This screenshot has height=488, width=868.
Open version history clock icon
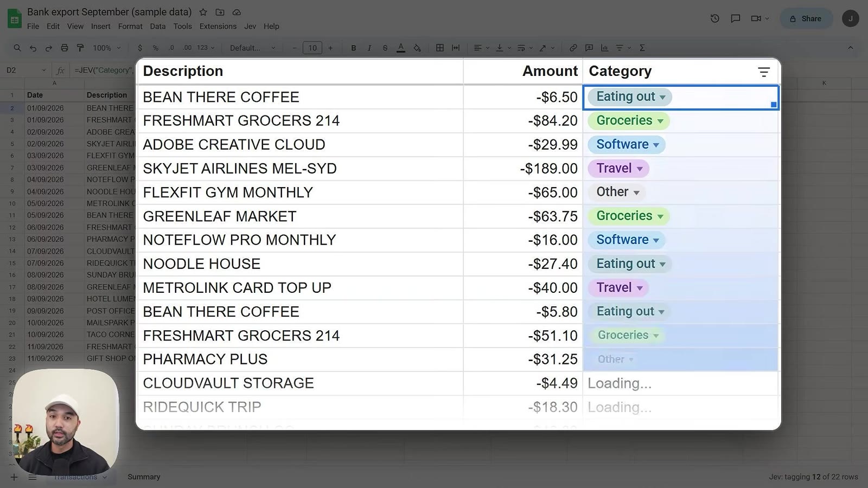(x=715, y=18)
